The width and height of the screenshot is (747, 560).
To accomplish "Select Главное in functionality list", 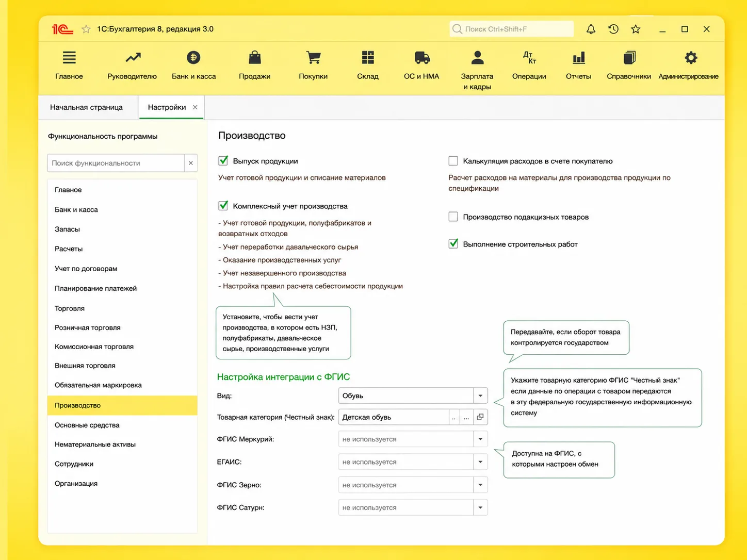I will (122, 190).
